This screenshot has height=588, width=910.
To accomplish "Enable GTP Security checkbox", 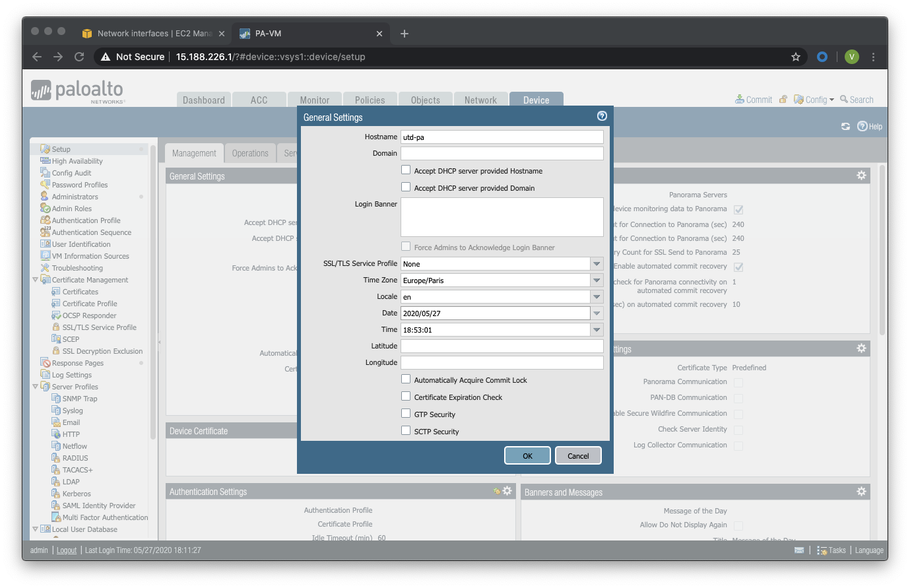I will pos(406,414).
